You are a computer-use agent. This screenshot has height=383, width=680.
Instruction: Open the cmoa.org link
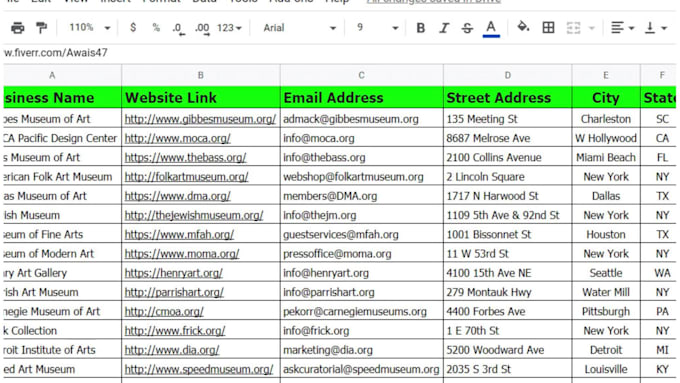point(164,311)
